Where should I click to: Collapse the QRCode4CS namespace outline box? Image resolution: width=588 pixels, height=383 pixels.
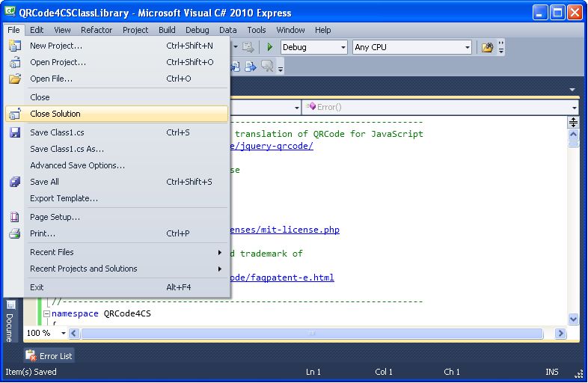[x=47, y=313]
